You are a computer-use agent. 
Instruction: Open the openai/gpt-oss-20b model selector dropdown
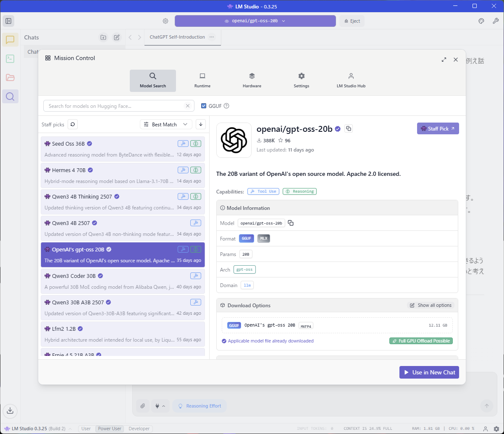pos(255,21)
